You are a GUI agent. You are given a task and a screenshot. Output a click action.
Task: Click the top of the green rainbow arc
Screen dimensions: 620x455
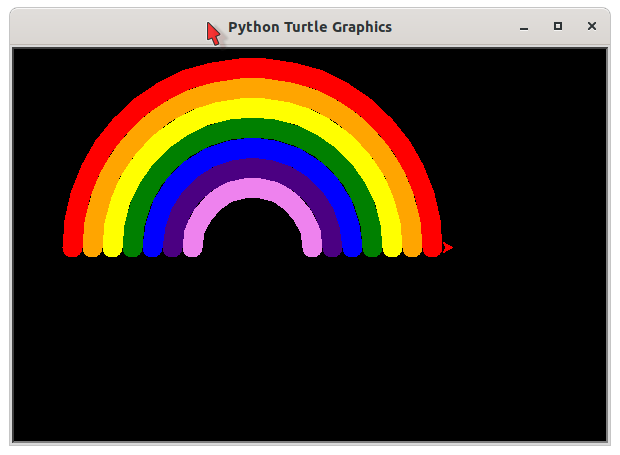click(x=252, y=128)
